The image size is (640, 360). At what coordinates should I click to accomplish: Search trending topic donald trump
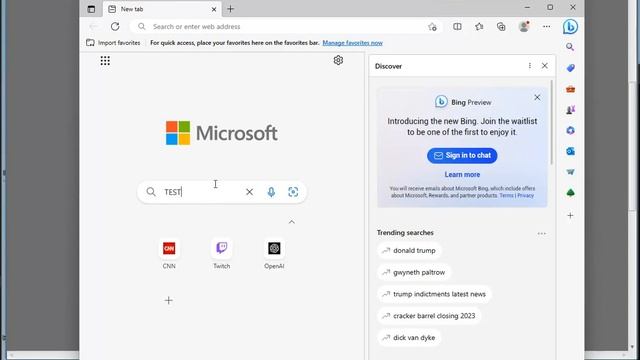coord(409,251)
